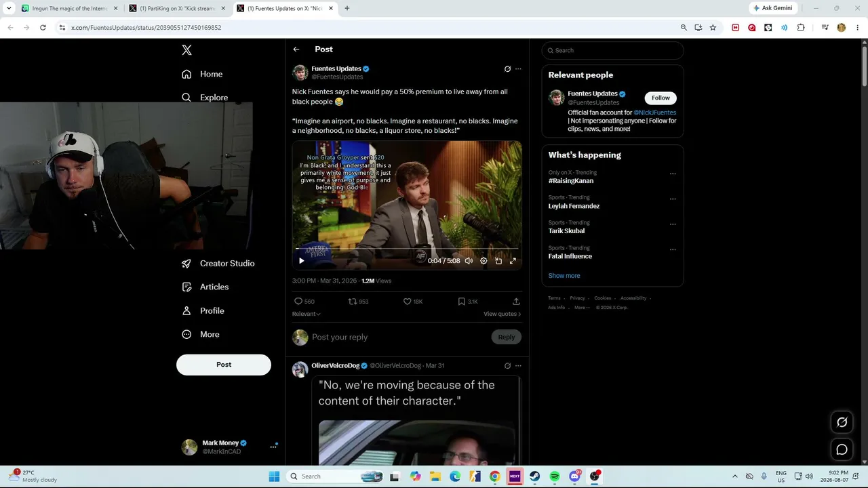Click Show more under What's happening
Viewport: 868px width, 488px height.
(564, 276)
